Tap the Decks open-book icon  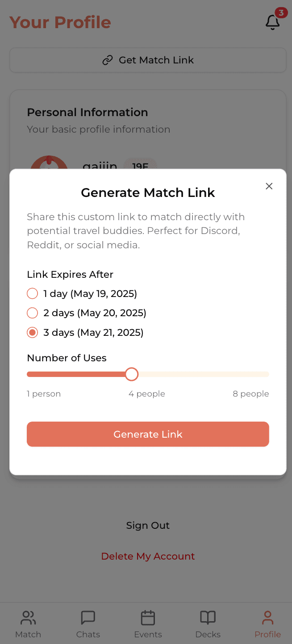tap(208, 618)
